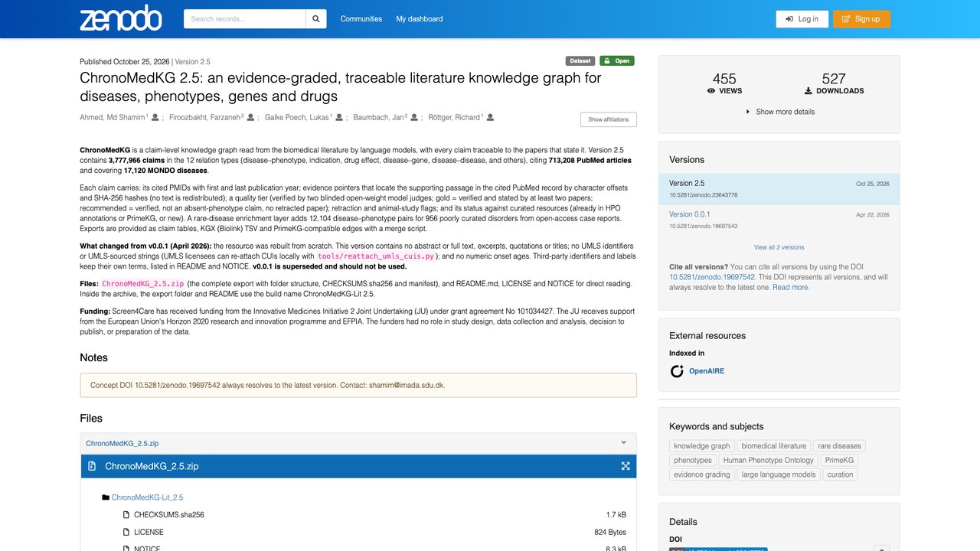Open profile icon beside Baumbach, Jan
The image size is (980, 551).
(414, 118)
